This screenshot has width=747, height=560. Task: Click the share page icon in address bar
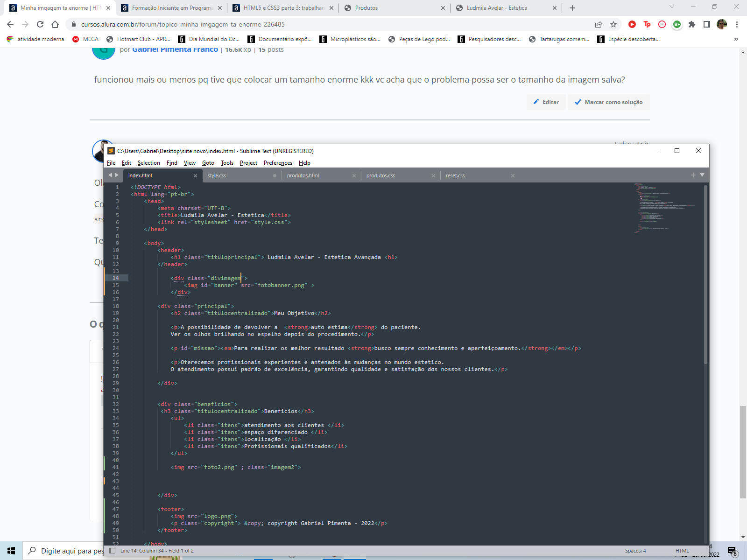pyautogui.click(x=599, y=24)
